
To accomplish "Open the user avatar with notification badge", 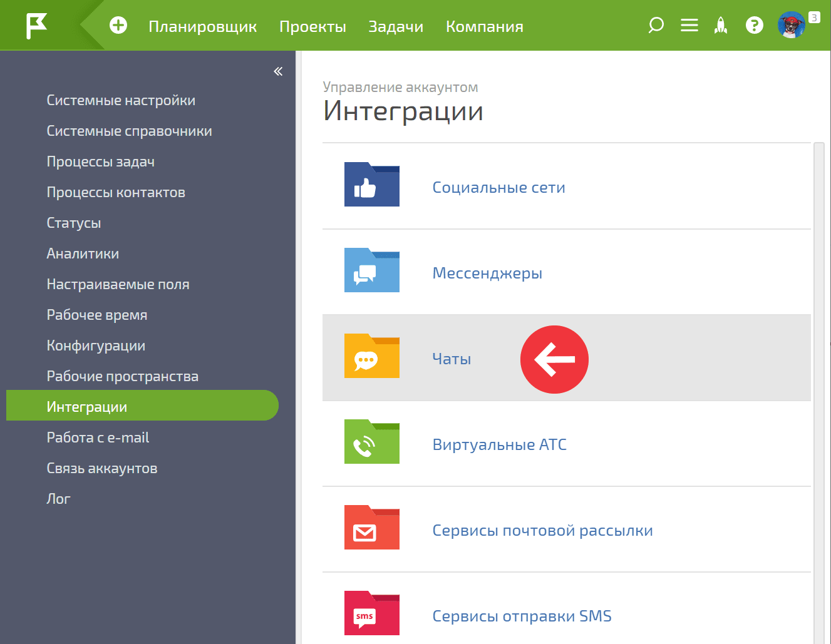I will pyautogui.click(x=792, y=26).
